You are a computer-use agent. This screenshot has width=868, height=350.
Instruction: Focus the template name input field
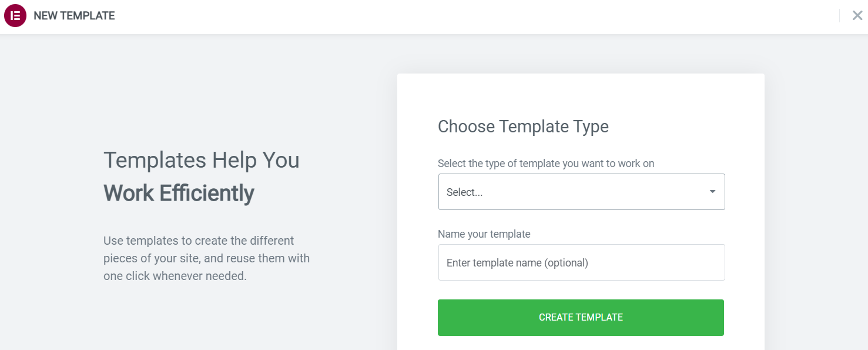tap(581, 262)
